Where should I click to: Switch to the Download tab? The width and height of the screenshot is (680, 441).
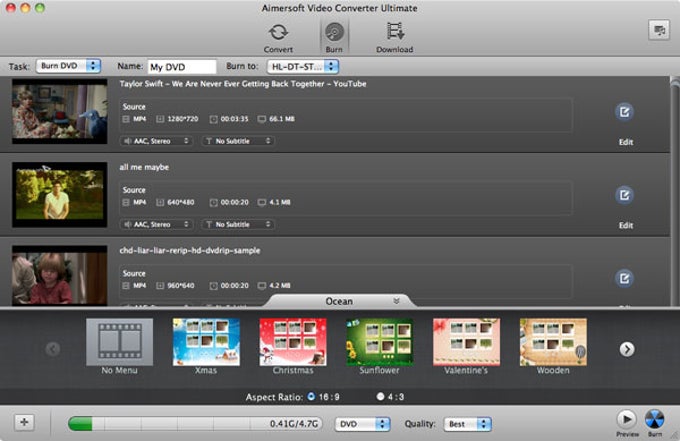coord(394,38)
